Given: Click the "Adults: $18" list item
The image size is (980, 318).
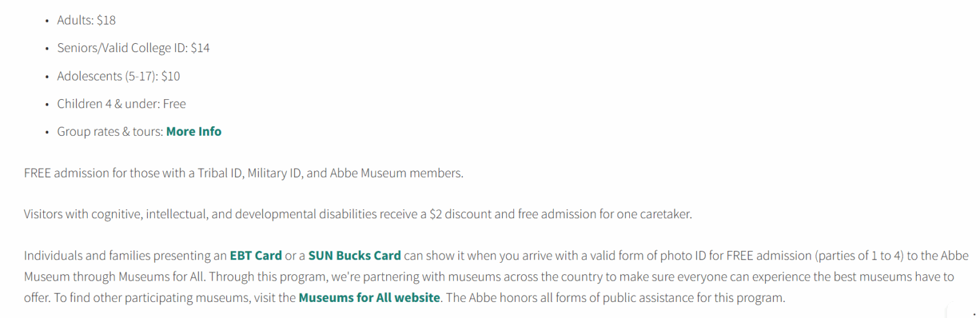Looking at the screenshot, I should pos(86,20).
